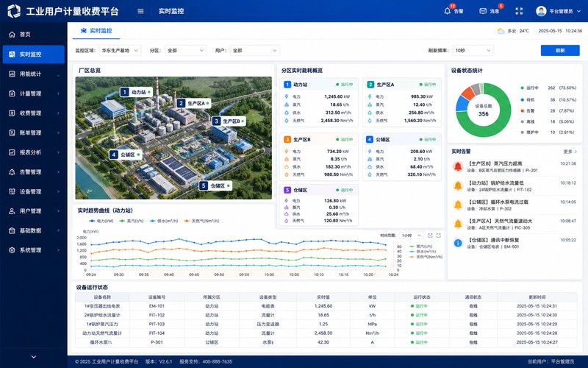Click the 基础数据 sidebar icon
This screenshot has height=368, width=588.
[12, 230]
